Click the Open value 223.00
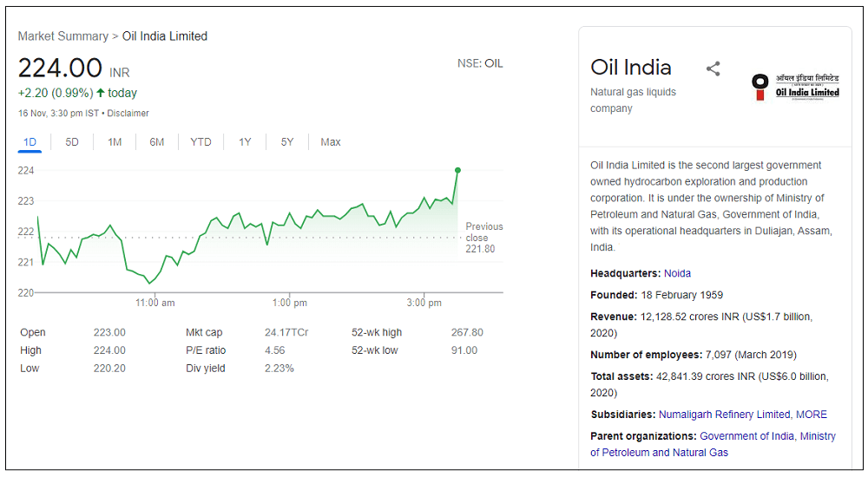Viewport: 868px width, 477px height. (109, 332)
